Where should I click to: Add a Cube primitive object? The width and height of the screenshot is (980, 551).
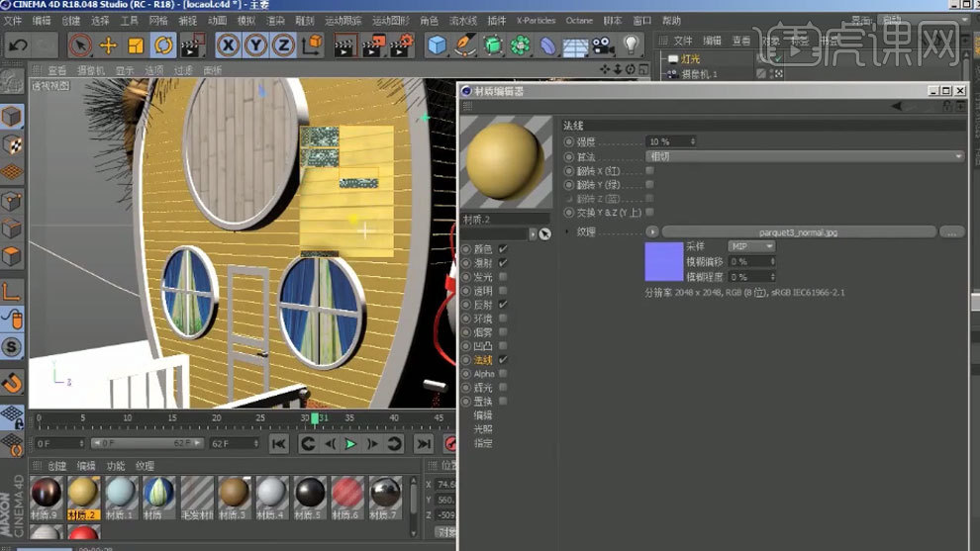pos(438,46)
